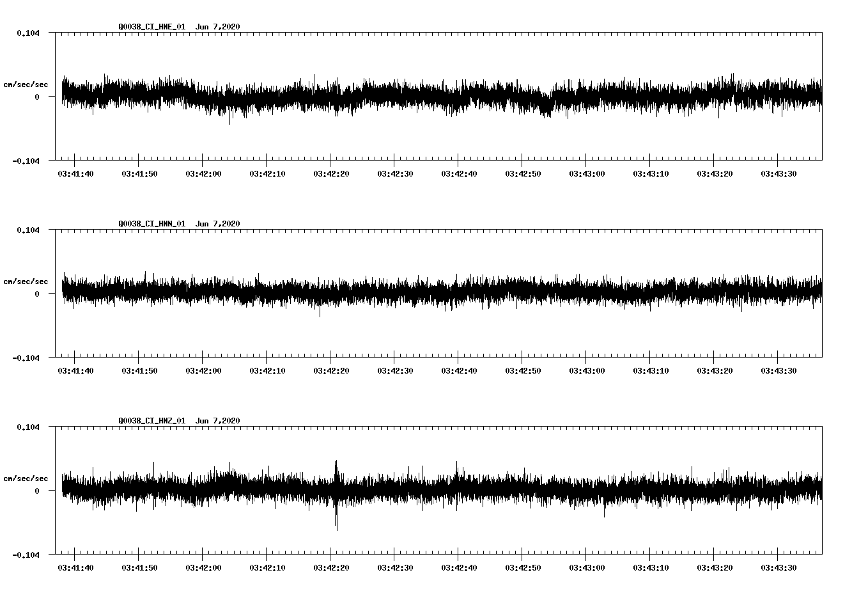This screenshot has width=868, height=591.
Task: Click the 03:41:50 time label on HNE axis
Action: coord(139,173)
